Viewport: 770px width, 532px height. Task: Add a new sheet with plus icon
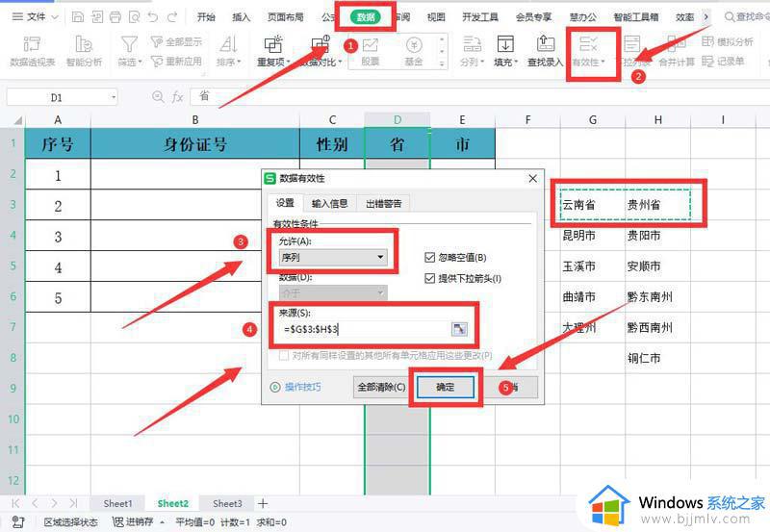click(x=263, y=503)
